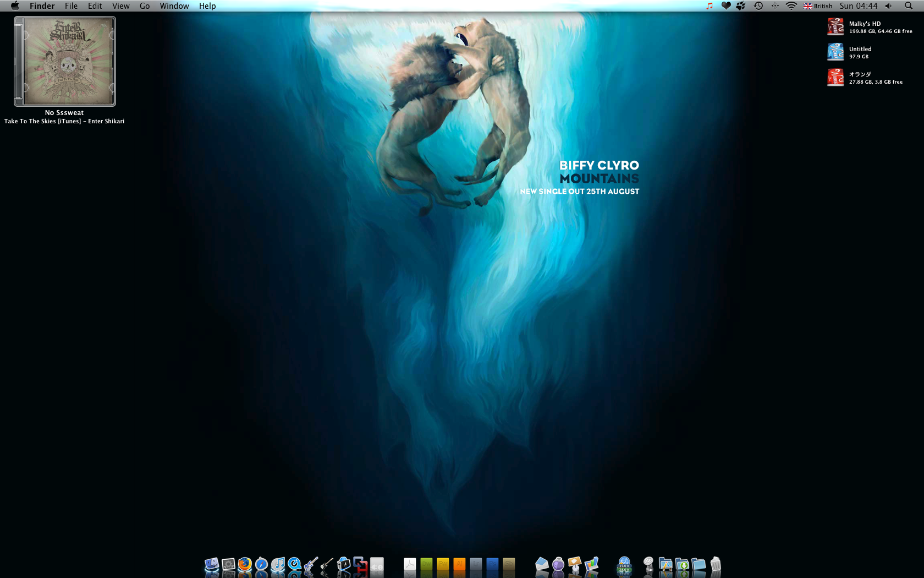This screenshot has width=924, height=578.
Task: Click '27.88 GB, 3.8 GB free' text
Action: pos(876,82)
